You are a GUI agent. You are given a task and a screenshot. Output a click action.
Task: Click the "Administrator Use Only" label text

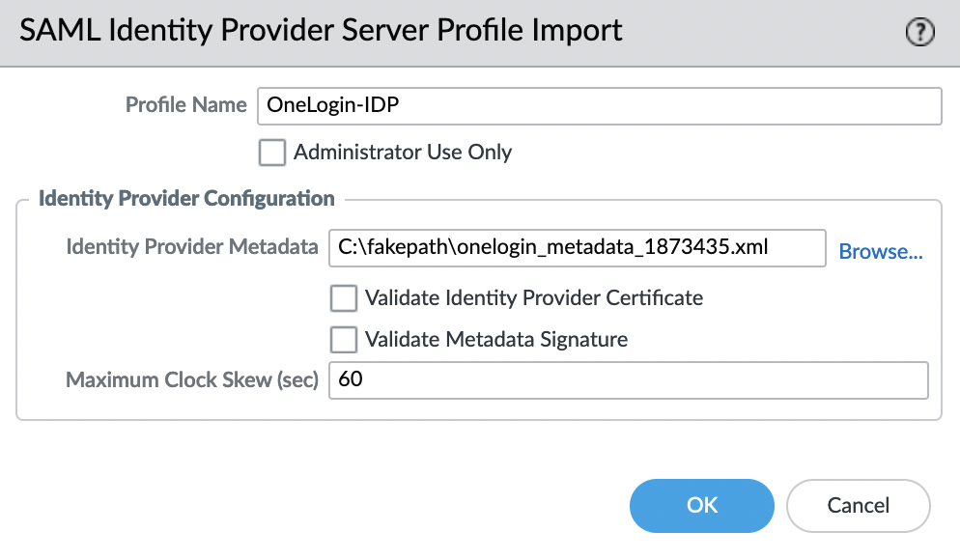click(x=402, y=152)
